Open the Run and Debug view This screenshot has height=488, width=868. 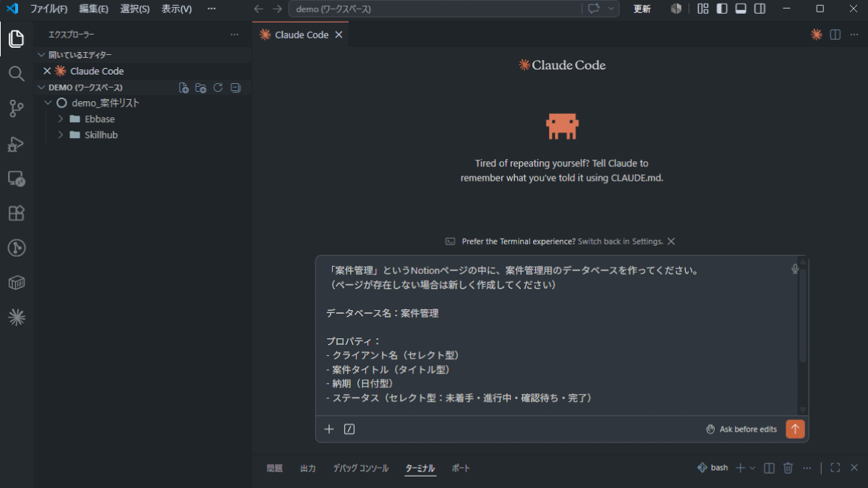[x=16, y=144]
